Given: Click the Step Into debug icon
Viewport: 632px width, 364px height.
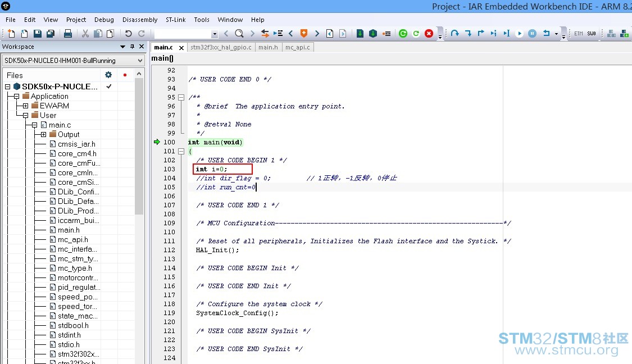Looking at the screenshot, I should point(469,34).
